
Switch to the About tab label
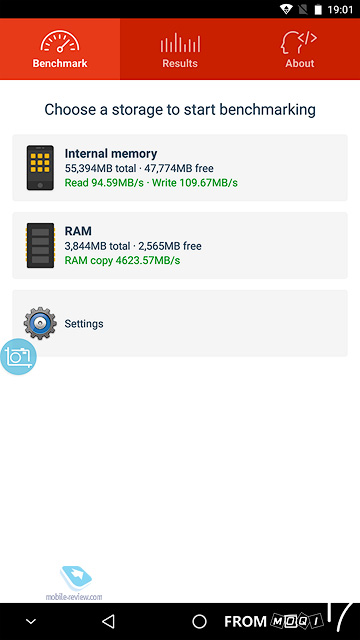tap(300, 64)
